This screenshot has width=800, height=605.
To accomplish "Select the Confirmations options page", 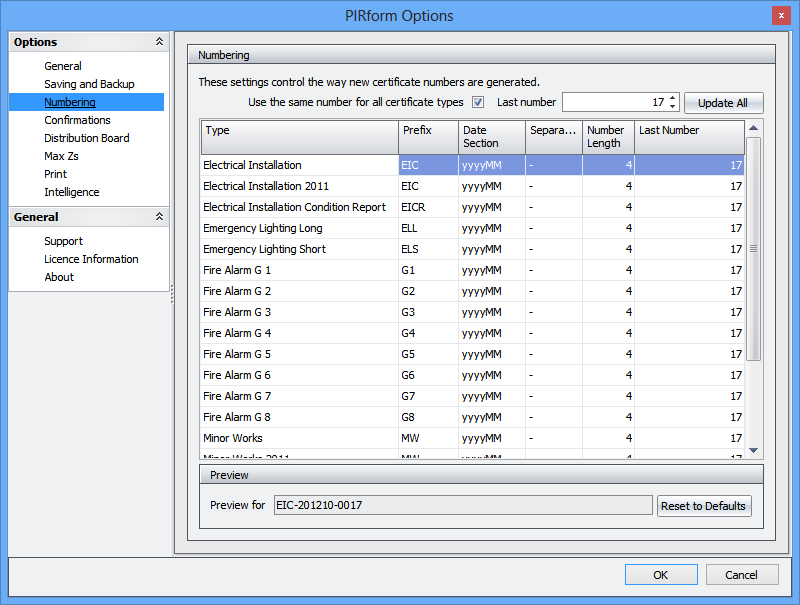I will (x=77, y=120).
